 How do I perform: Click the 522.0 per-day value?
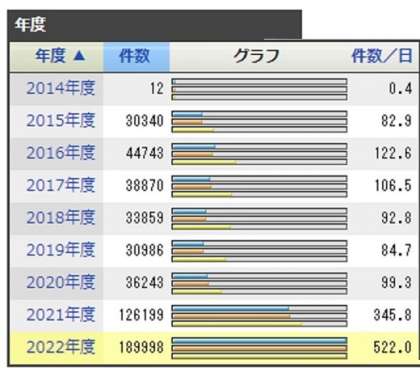tap(393, 348)
